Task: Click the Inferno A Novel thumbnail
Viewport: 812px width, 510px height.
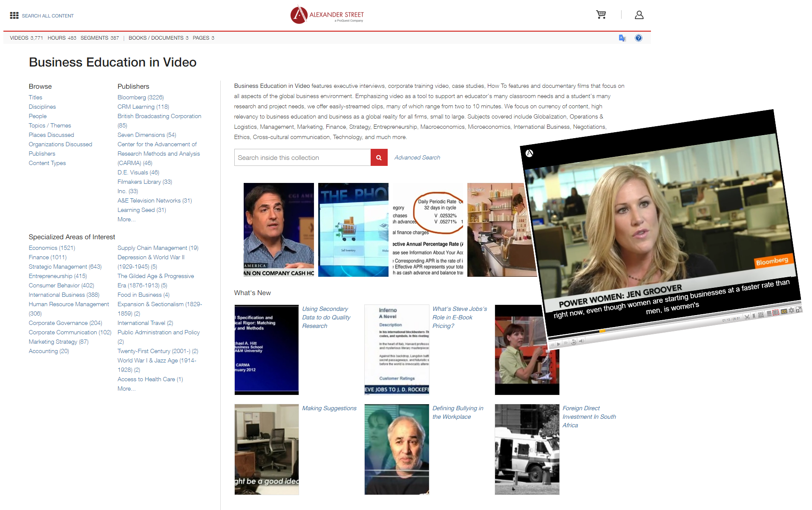Action: pos(397,350)
